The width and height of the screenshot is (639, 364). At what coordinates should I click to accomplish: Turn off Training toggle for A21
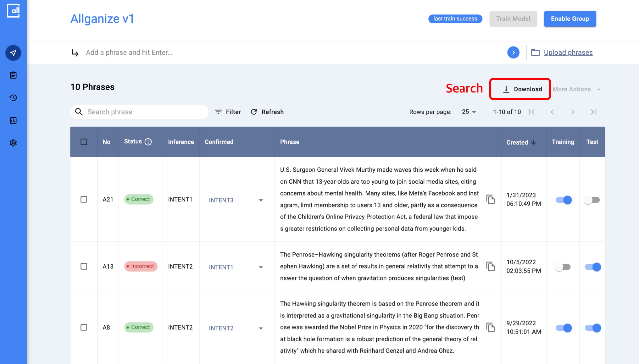(564, 200)
